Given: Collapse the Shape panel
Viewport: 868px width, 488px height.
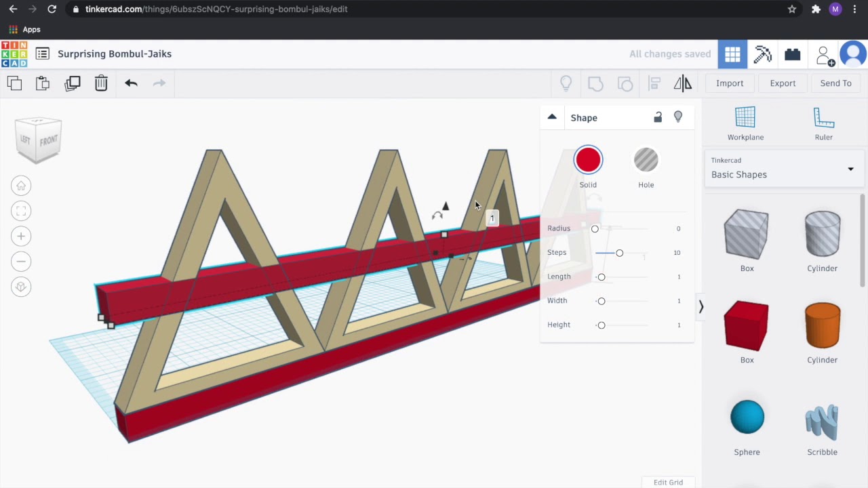Looking at the screenshot, I should (552, 117).
